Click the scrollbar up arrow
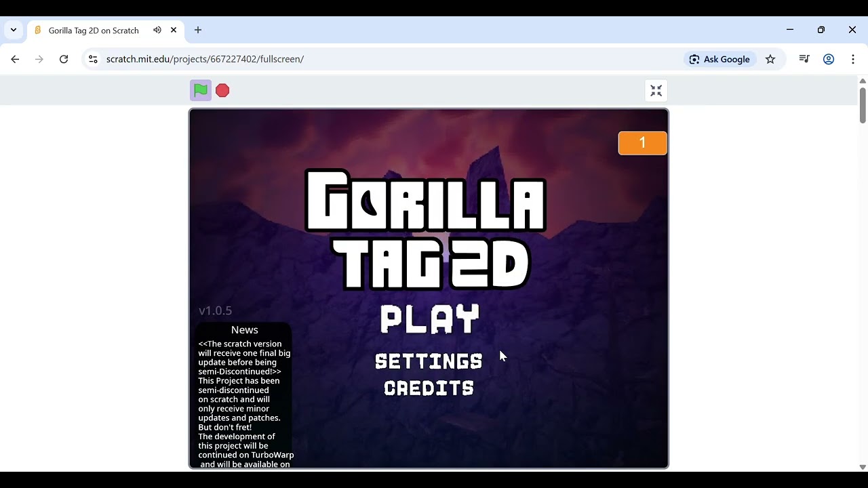This screenshot has height=488, width=868. [863, 81]
